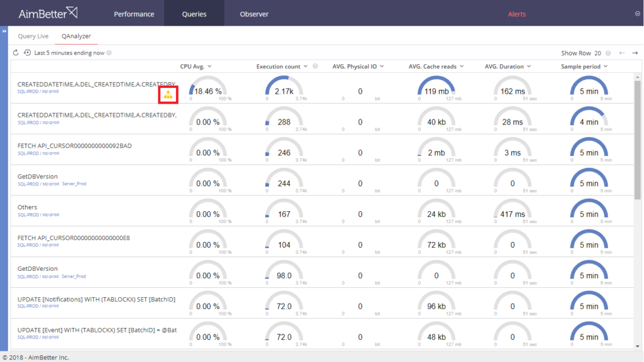Open the Alerts link in header

pos(516,14)
